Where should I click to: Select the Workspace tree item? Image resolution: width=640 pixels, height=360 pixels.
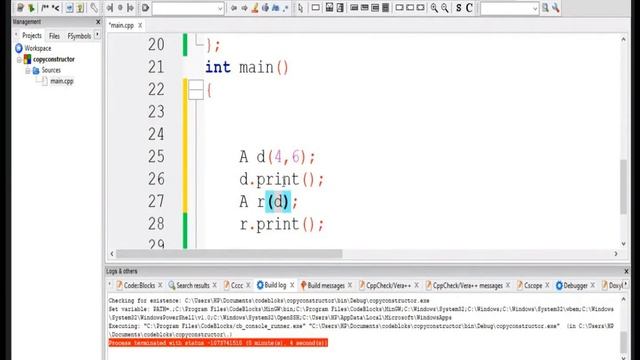coord(38,48)
